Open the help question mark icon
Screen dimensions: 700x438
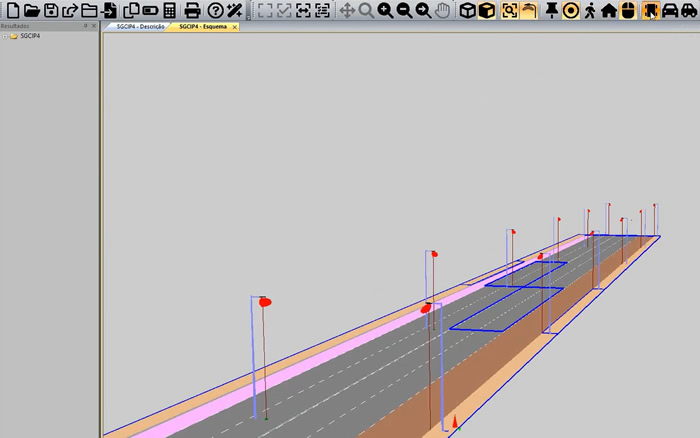[x=214, y=10]
